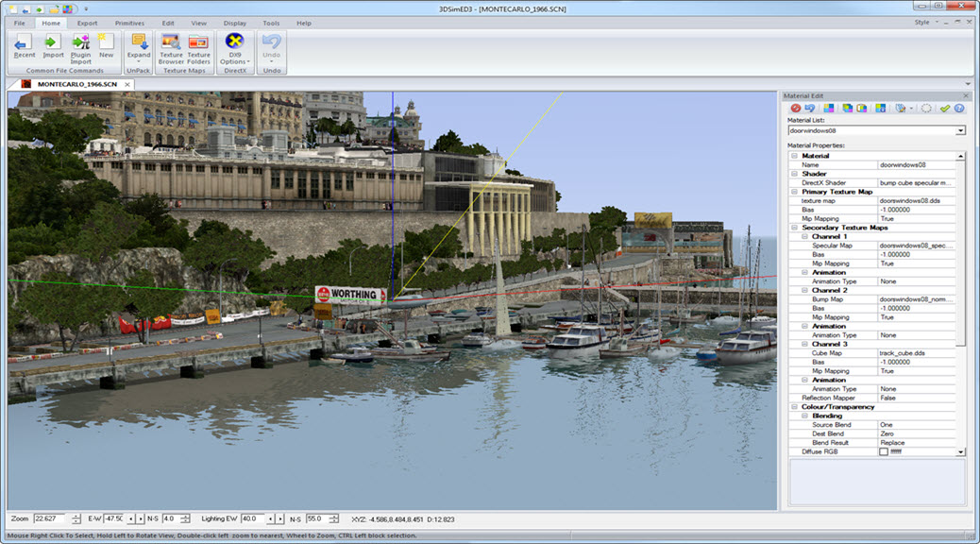
Task: Create a New scene file
Action: [x=106, y=42]
